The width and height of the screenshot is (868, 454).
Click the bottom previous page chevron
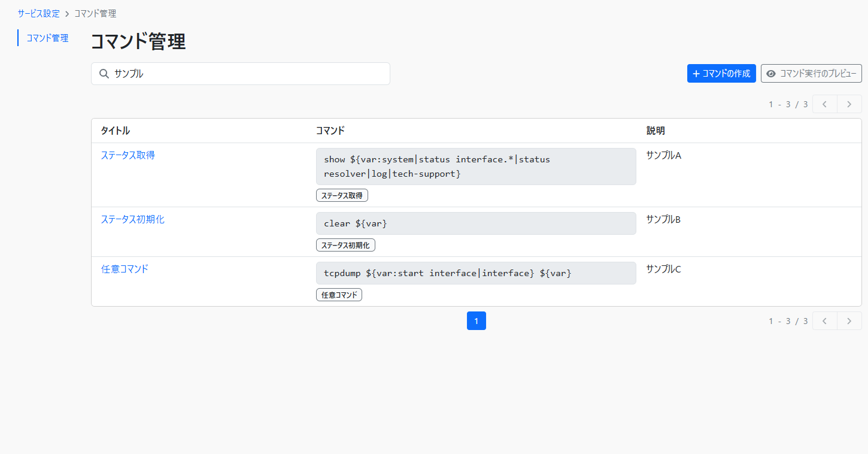click(824, 321)
